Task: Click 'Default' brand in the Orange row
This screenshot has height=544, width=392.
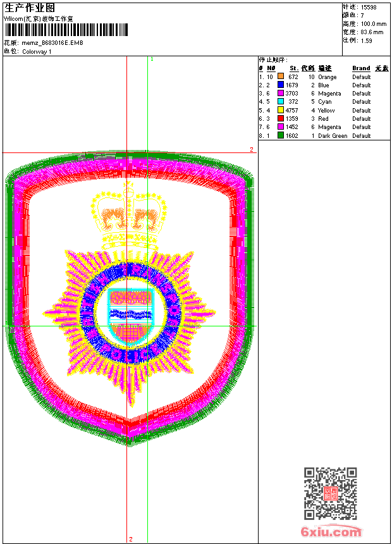Action: click(362, 77)
